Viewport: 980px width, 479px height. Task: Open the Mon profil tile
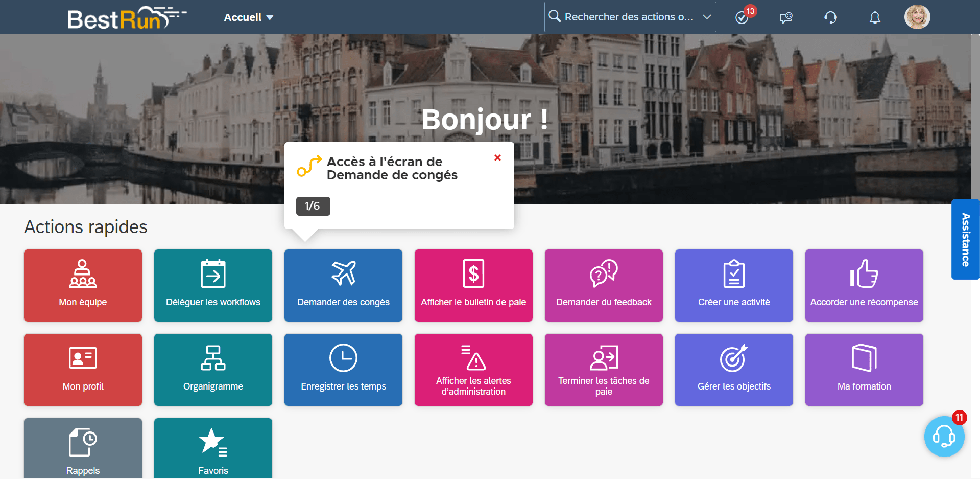coord(83,370)
